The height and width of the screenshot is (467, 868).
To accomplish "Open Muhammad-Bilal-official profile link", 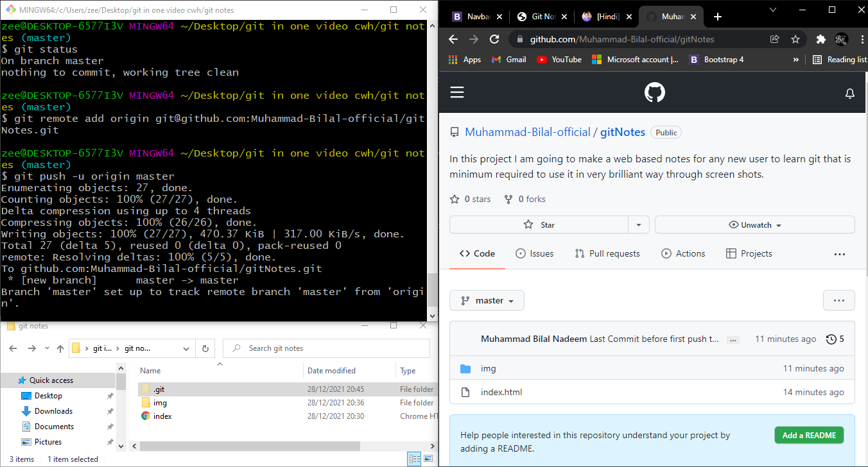I will click(x=528, y=132).
